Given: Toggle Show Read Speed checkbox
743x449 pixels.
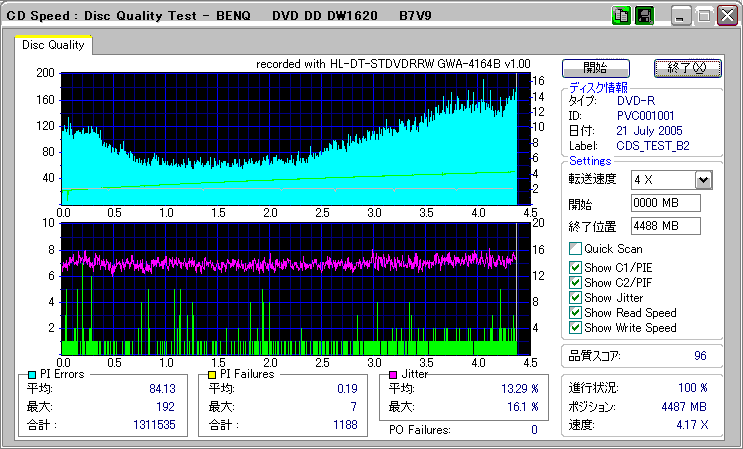Looking at the screenshot, I should coord(575,313).
